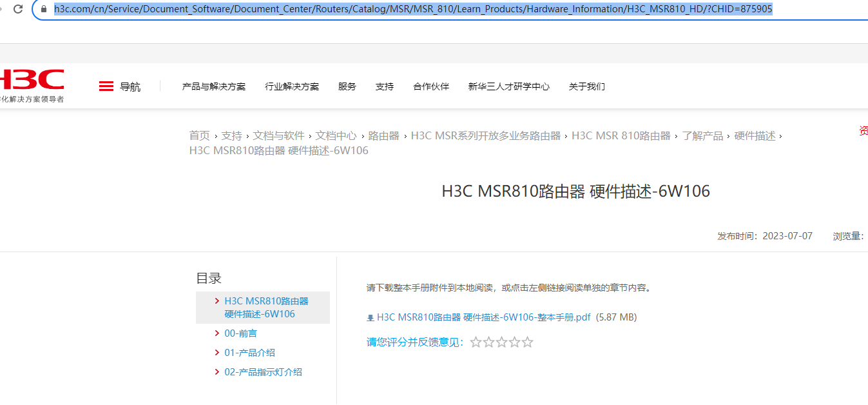This screenshot has height=405, width=868.
Task: Open the 产品与解决方案 menu
Action: point(214,86)
